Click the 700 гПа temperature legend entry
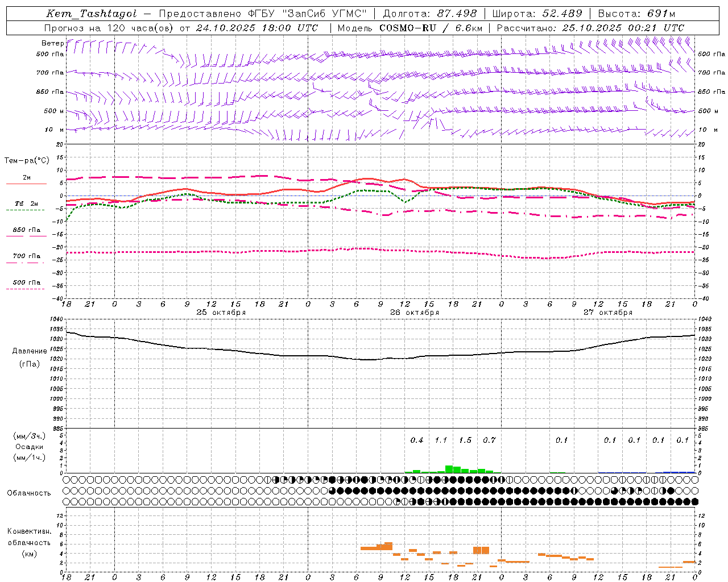The width and height of the screenshot is (728, 582). pyautogui.click(x=27, y=256)
